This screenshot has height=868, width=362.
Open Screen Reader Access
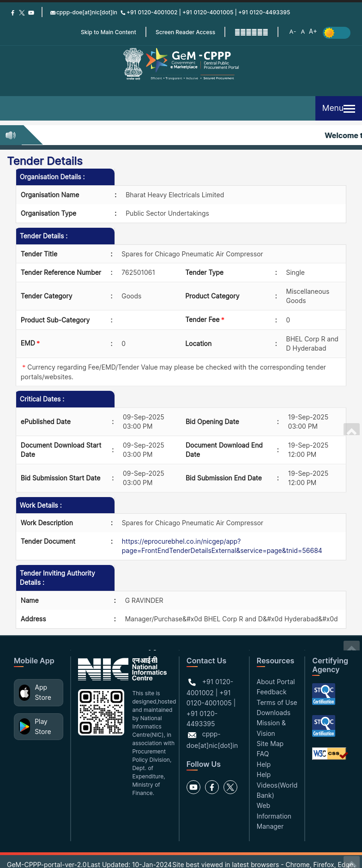point(185,32)
